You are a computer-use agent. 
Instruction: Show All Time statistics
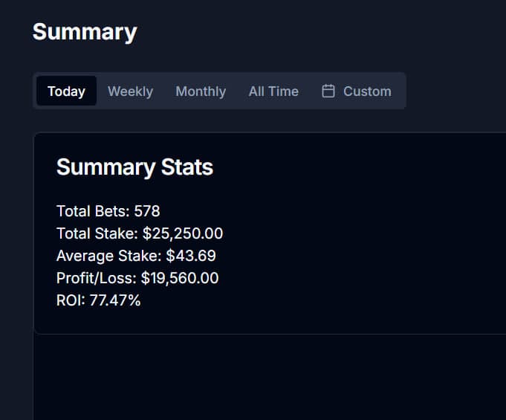tap(273, 91)
